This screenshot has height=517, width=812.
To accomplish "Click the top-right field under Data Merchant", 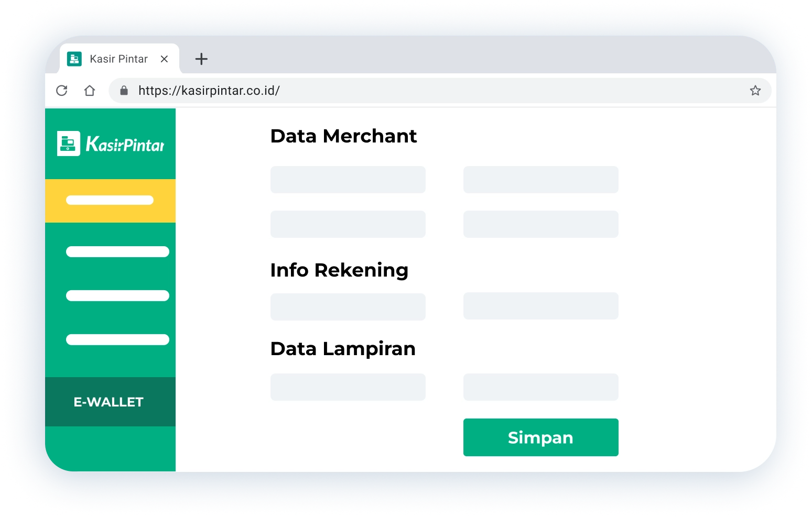I will coord(540,180).
